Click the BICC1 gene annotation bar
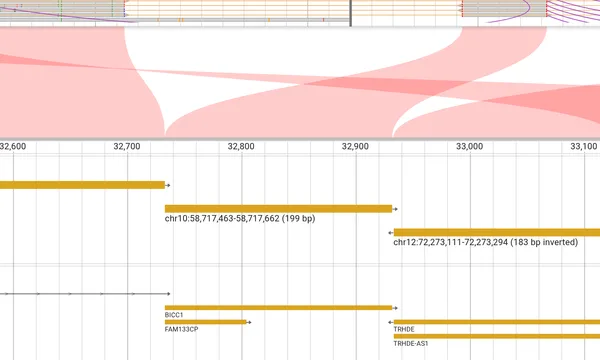Image resolution: width=600 pixels, height=360 pixels. 279,308
